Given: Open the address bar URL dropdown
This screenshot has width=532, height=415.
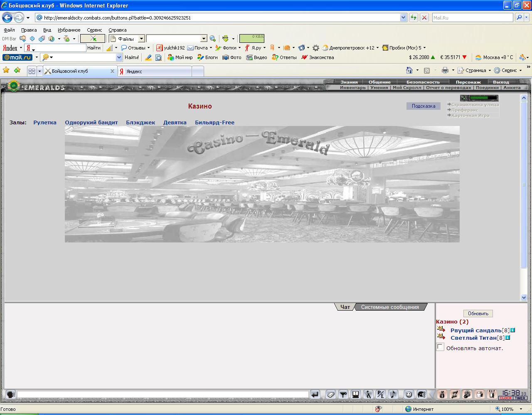Looking at the screenshot, I should [403, 17].
